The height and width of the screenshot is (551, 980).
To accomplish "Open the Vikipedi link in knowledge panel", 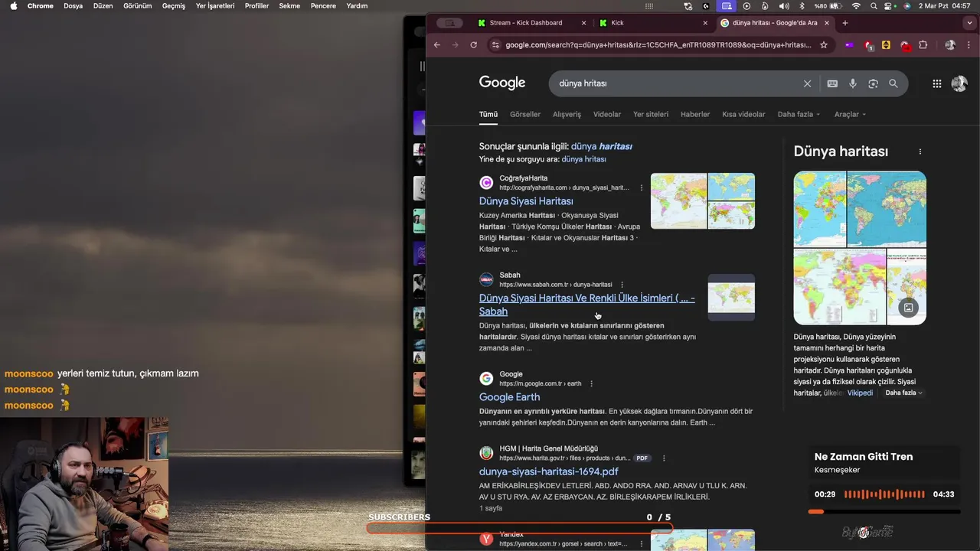I will tap(860, 393).
